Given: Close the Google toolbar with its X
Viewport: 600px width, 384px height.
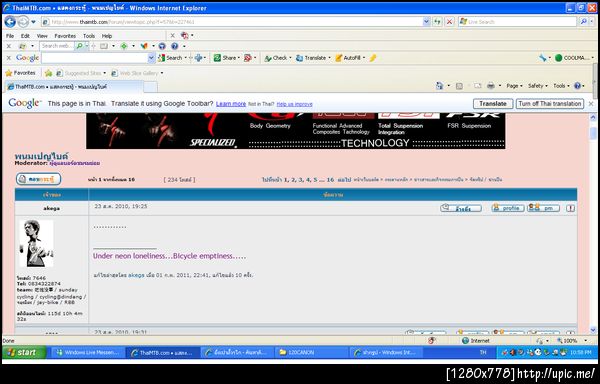Looking at the screenshot, I should 9,58.
